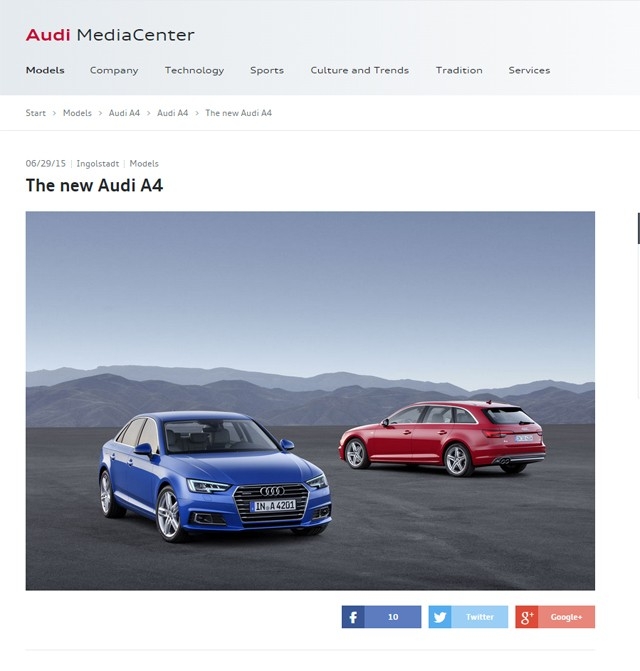Screen dimensions: 640x671
Task: Go to the Technology menu item
Action: click(x=194, y=71)
